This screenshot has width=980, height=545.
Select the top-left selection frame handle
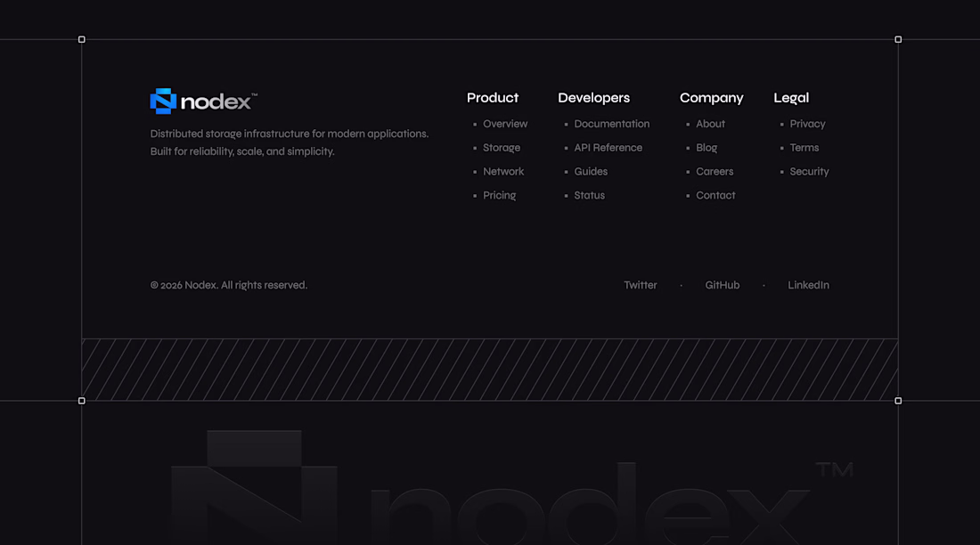[81, 39]
